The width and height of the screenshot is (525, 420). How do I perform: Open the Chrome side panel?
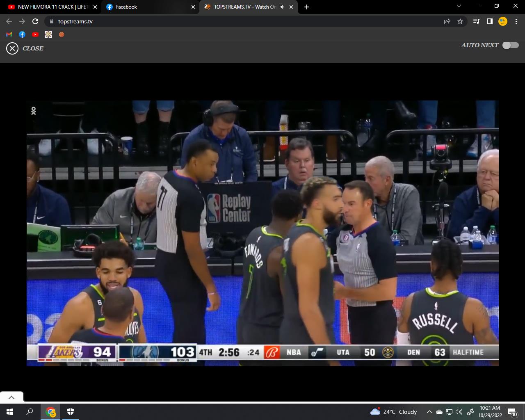coord(489,21)
